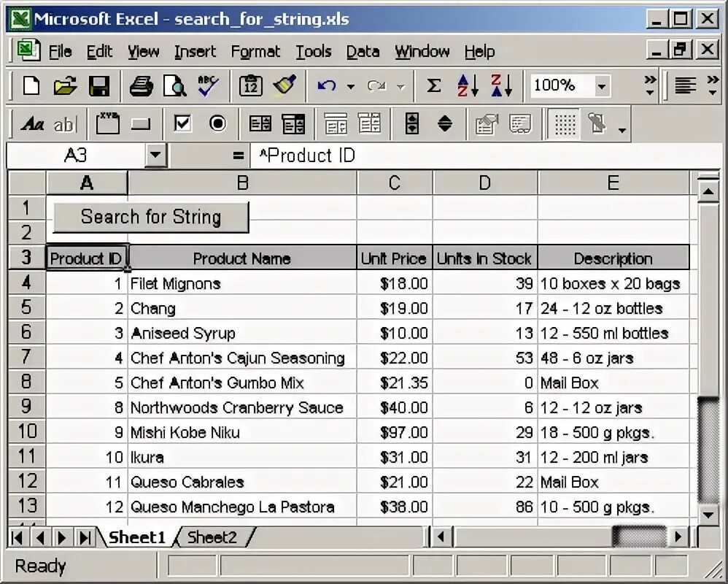This screenshot has height=584, width=728.
Task: Click the horizontal scrollbar right arrow
Action: pyautogui.click(x=678, y=537)
